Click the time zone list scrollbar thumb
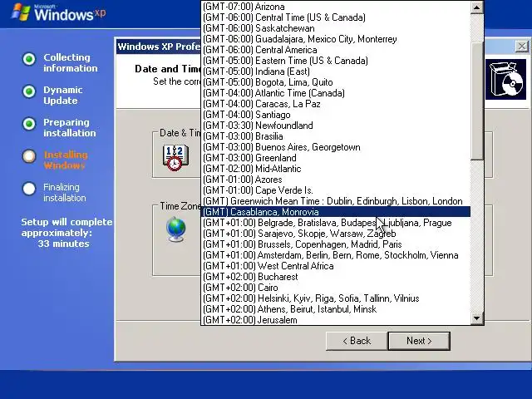 476,101
